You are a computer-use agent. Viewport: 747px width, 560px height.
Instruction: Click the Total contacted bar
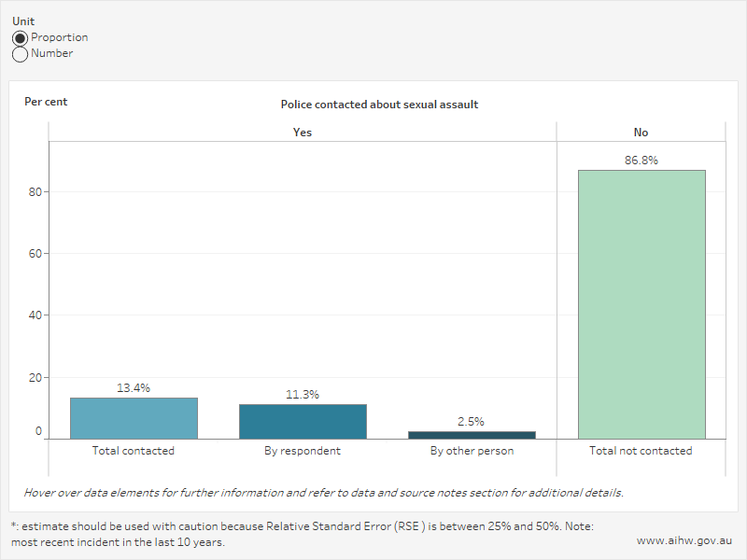(134, 418)
